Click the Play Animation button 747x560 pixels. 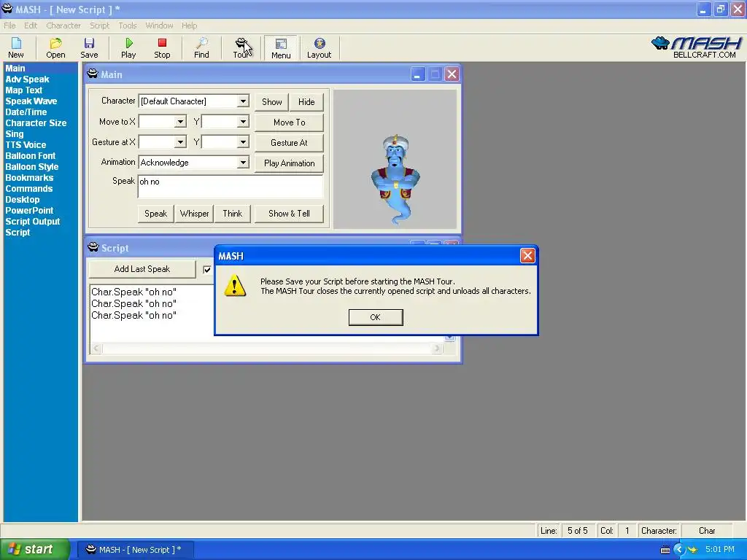(x=289, y=163)
